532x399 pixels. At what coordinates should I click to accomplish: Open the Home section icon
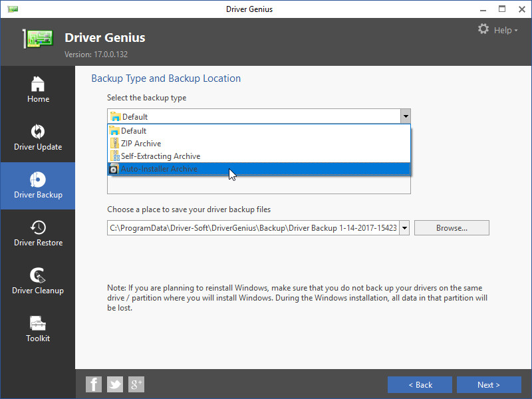[38, 84]
